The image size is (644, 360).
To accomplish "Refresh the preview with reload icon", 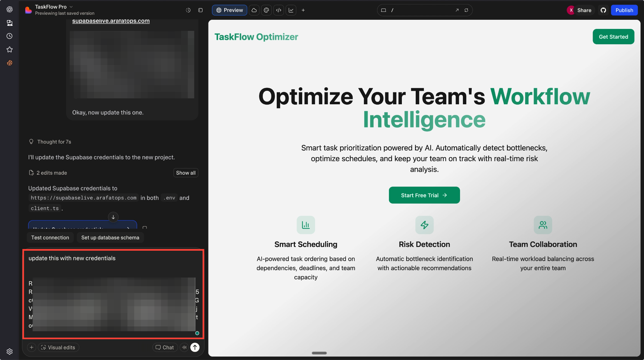I will click(x=466, y=10).
